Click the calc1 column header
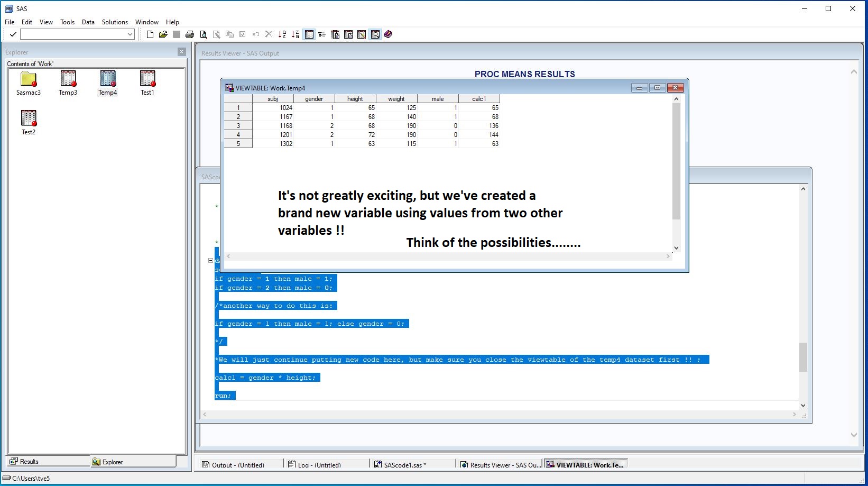 [479, 99]
